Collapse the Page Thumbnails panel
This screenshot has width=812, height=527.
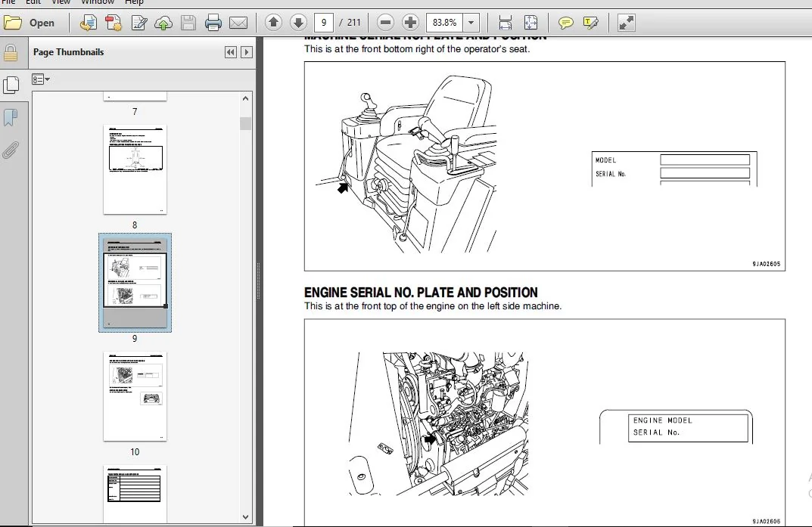tap(231, 52)
